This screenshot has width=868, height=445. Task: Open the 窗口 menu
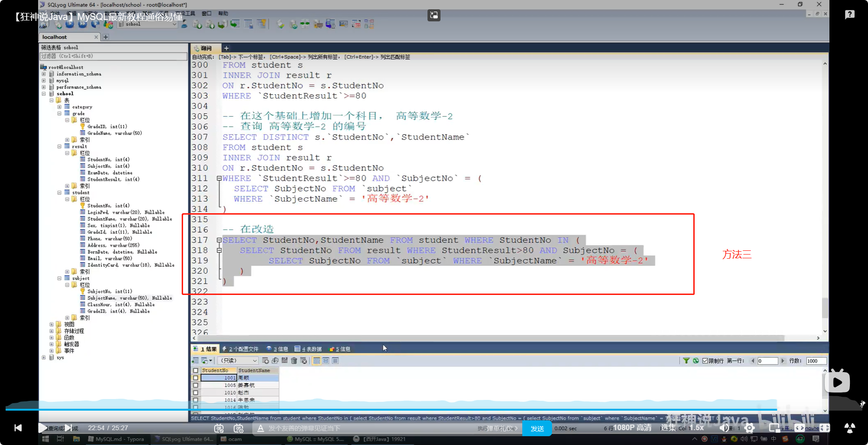[206, 13]
